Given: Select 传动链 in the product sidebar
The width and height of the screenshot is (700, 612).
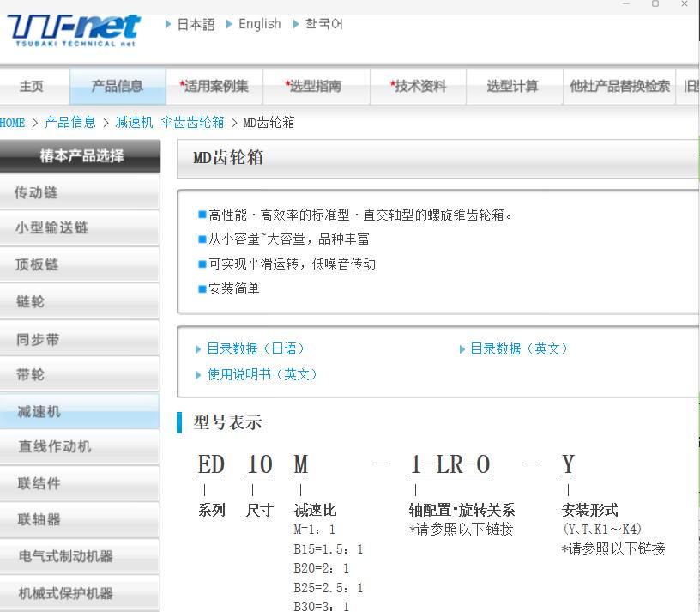Looking at the screenshot, I should (x=80, y=191).
